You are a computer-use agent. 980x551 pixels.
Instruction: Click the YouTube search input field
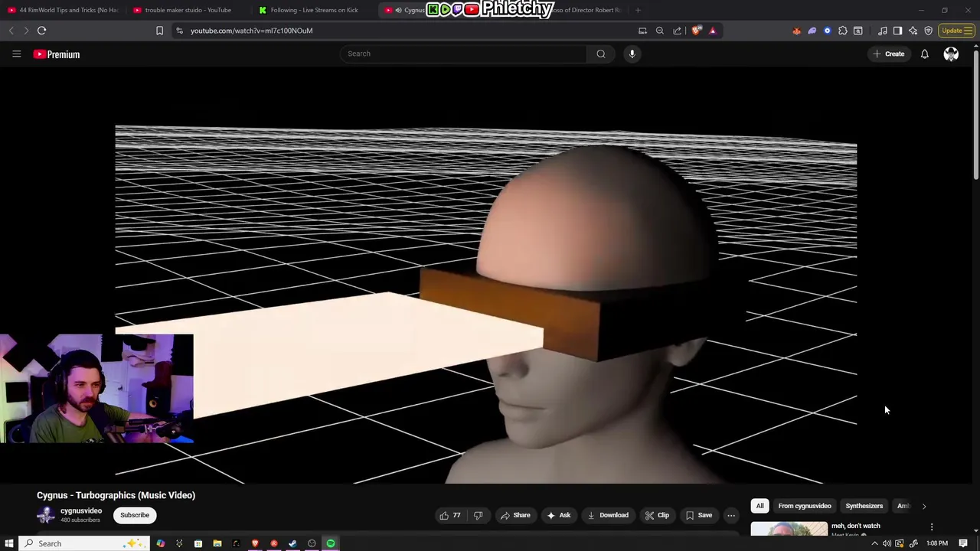click(x=463, y=54)
